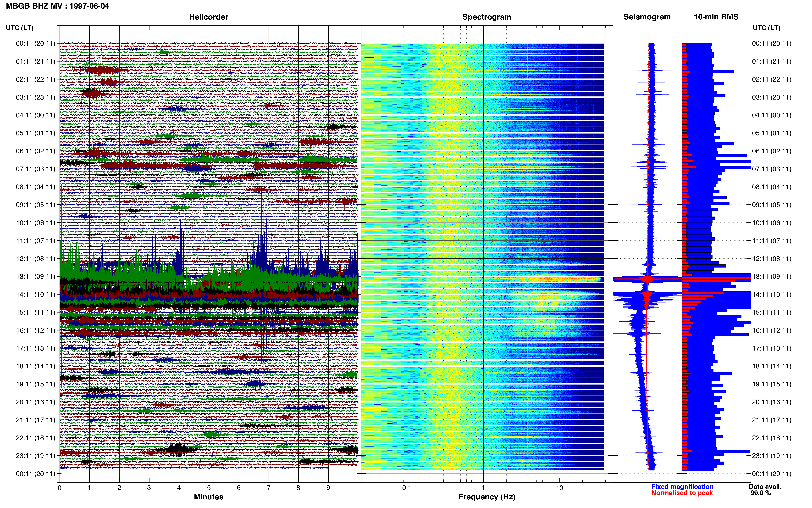Viewport: 812px width, 508px height.
Task: Click the '99.0 %' data availability value
Action: (761, 493)
